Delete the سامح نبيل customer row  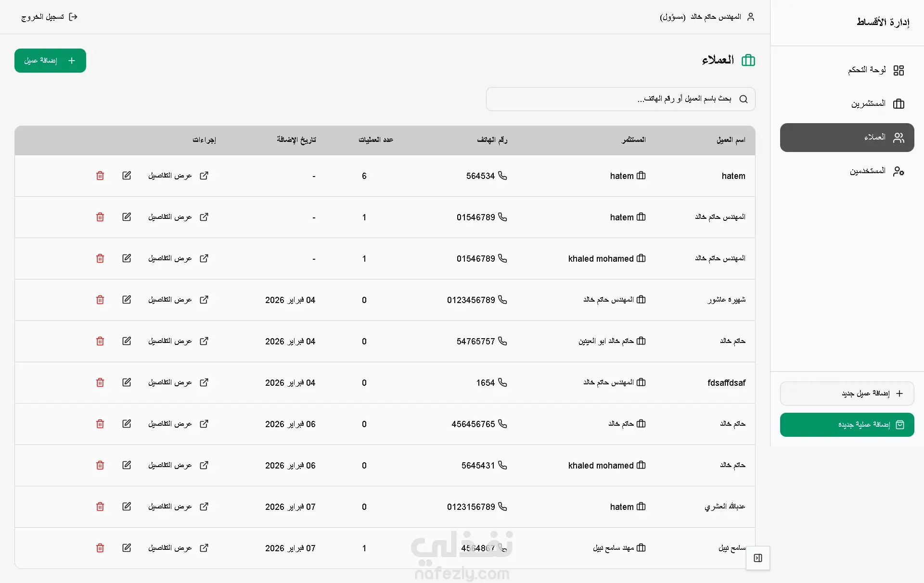pos(100,548)
